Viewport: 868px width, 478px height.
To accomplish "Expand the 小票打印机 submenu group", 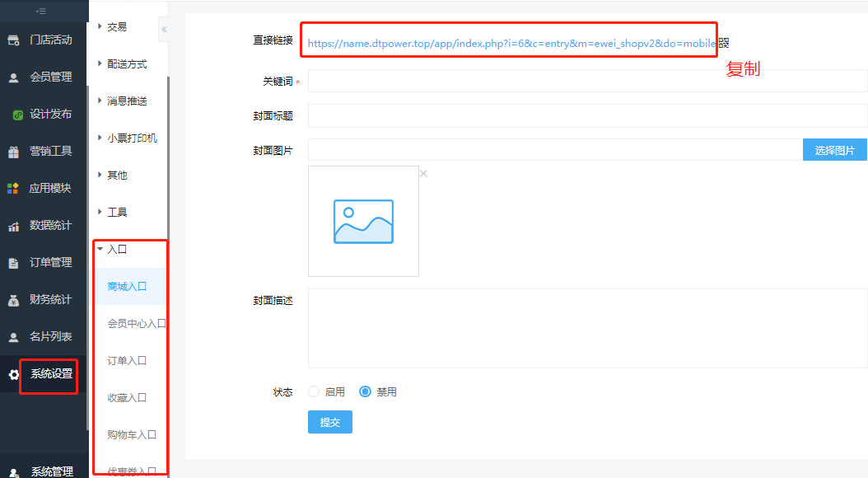I will (128, 138).
